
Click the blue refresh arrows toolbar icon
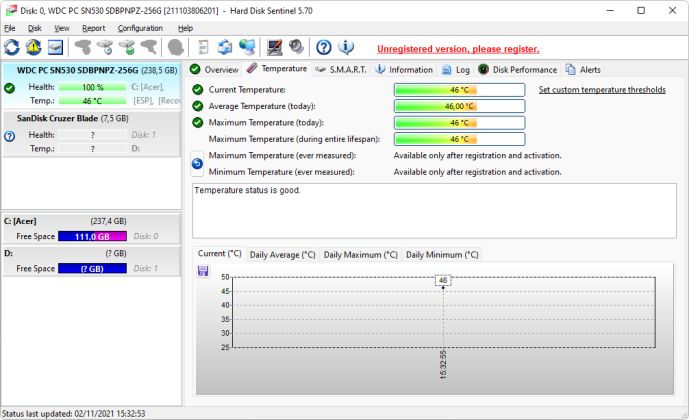click(x=12, y=47)
